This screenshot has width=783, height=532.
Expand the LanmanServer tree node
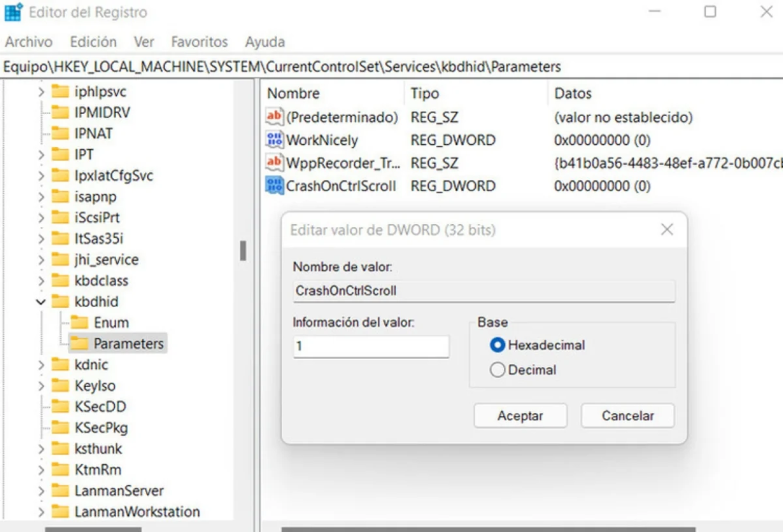pos(41,491)
